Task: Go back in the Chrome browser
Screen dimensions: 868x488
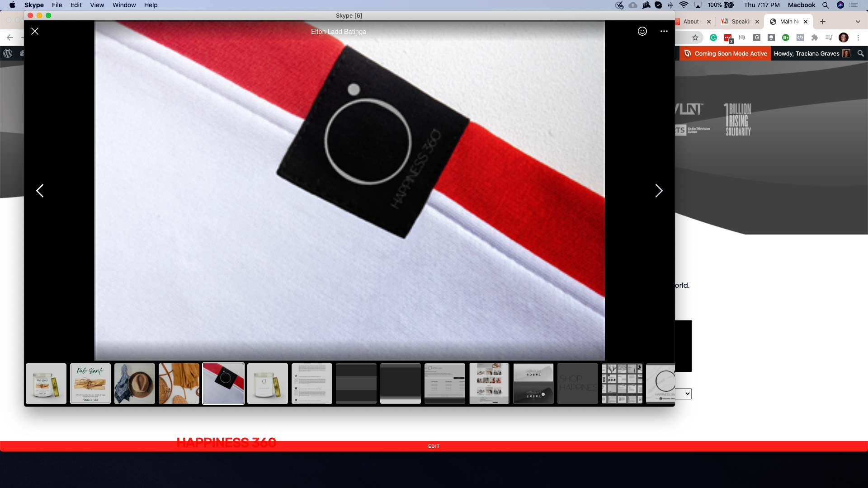Action: [10, 38]
